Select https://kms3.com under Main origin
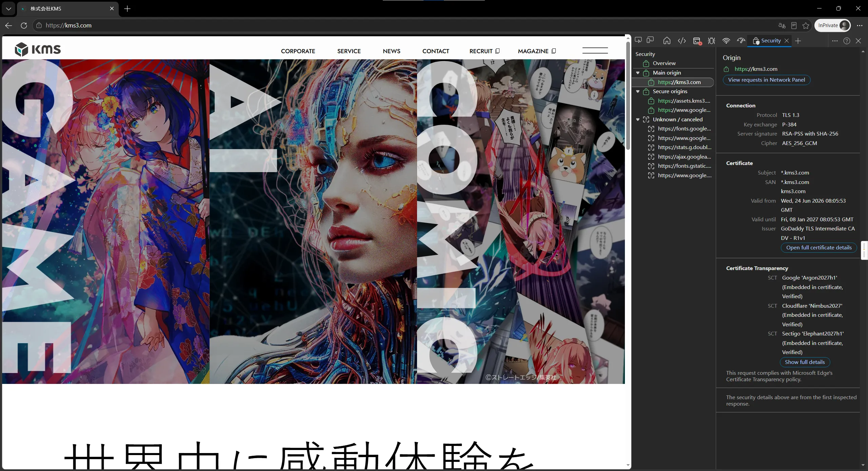The image size is (868, 471). pos(674,82)
